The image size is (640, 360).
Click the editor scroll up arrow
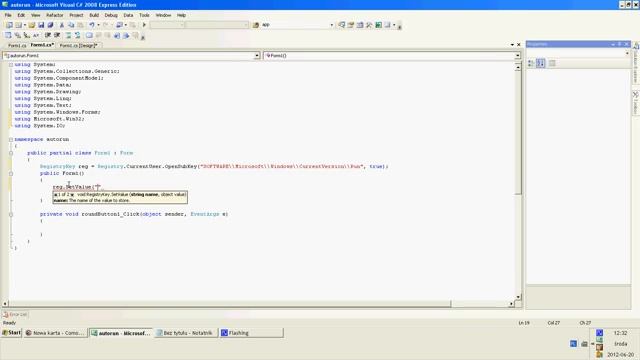[x=518, y=67]
